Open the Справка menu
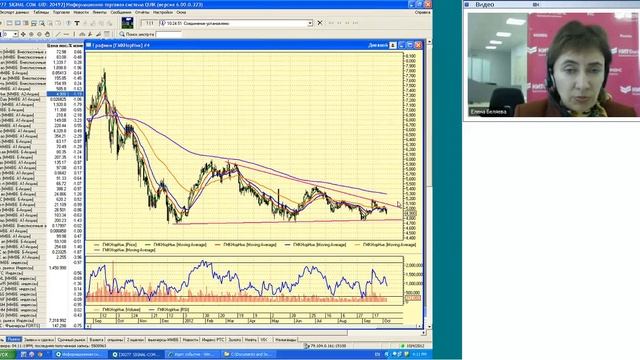Image resolution: width=640 pixels, height=360 pixels. click(x=422, y=12)
